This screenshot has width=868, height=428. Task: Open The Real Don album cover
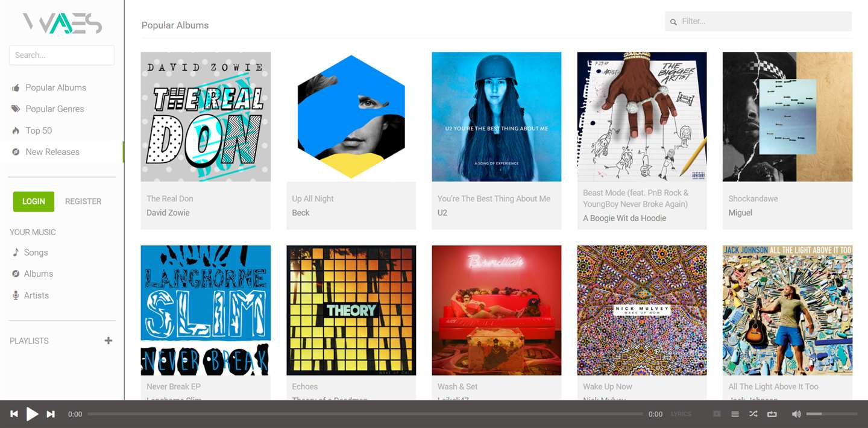click(x=206, y=117)
